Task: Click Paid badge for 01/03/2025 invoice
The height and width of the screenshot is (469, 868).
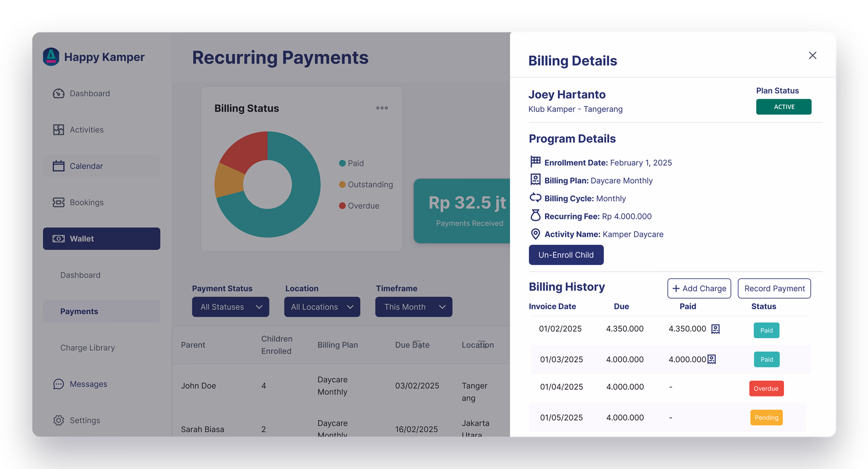Action: (x=767, y=359)
